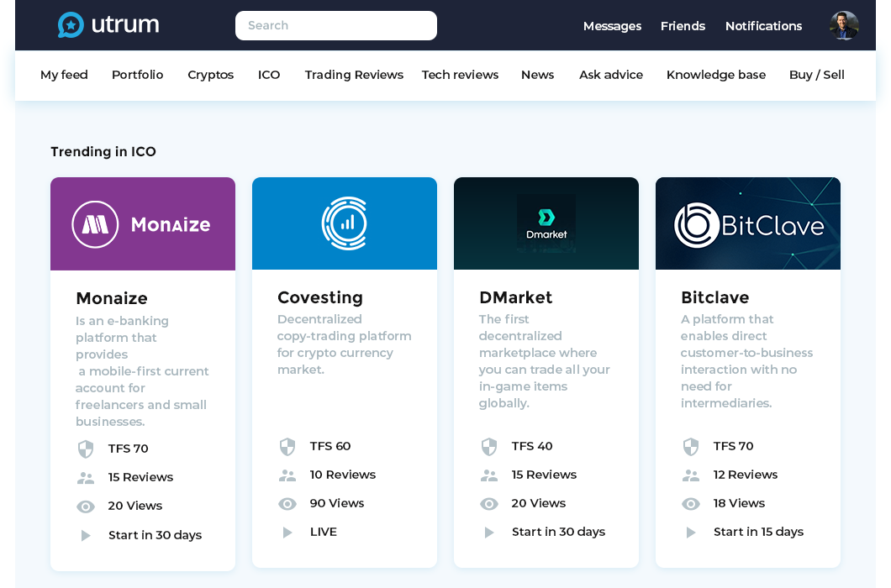Viewport: 891px width, 588px height.
Task: Click "TFS 40" on DMarket card
Action: pos(532,447)
